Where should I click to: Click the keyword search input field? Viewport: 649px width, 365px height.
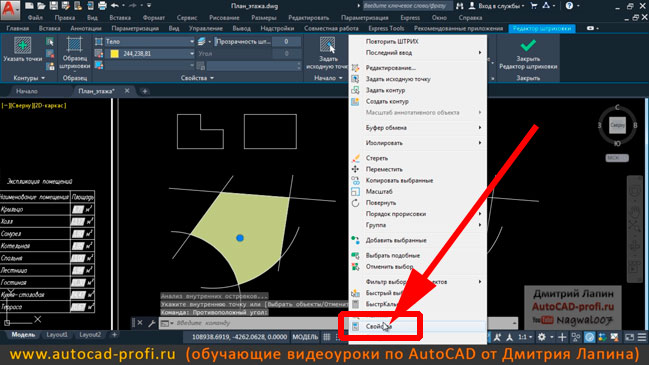point(407,6)
